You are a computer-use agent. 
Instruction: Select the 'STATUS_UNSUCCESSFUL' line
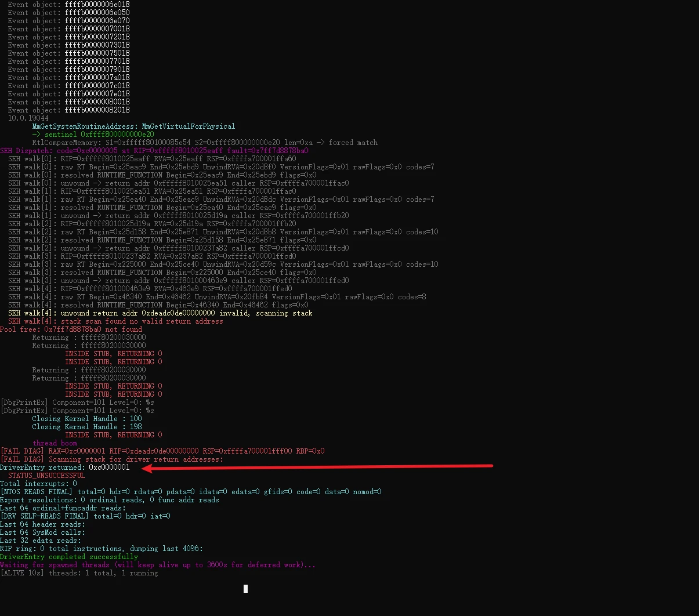click(46, 475)
